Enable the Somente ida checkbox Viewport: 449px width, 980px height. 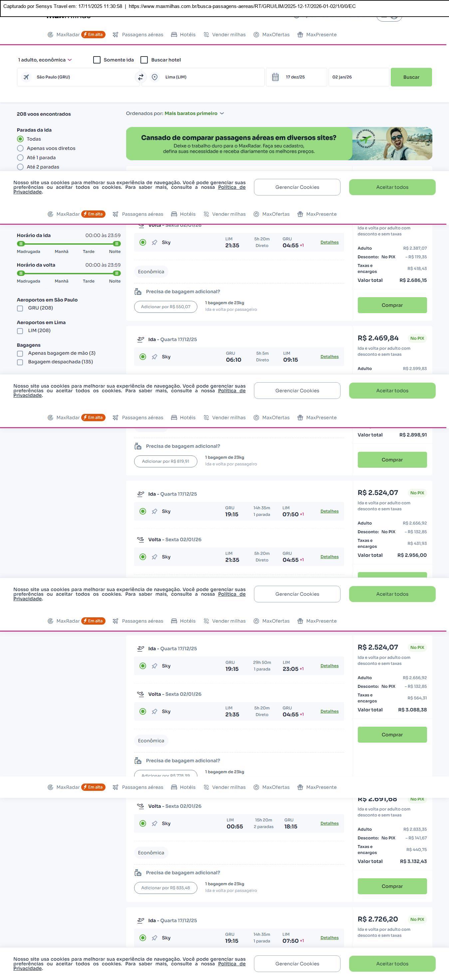(x=97, y=60)
